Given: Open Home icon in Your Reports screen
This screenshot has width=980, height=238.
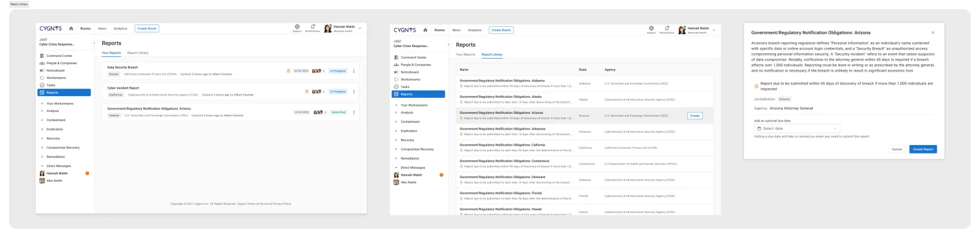Looking at the screenshot, I should pos(71,28).
